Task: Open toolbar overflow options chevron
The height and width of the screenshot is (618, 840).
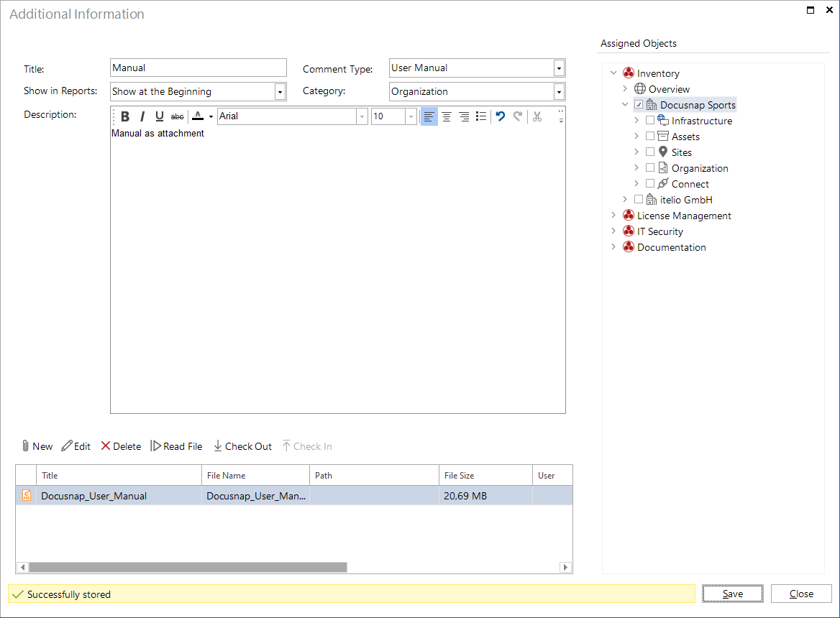Action: click(561, 116)
